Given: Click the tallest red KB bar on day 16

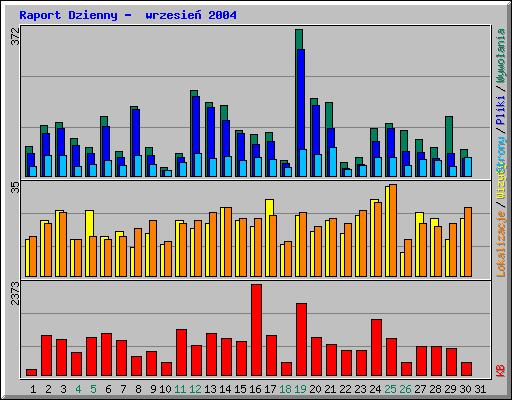Looking at the screenshot, I should (256, 330).
